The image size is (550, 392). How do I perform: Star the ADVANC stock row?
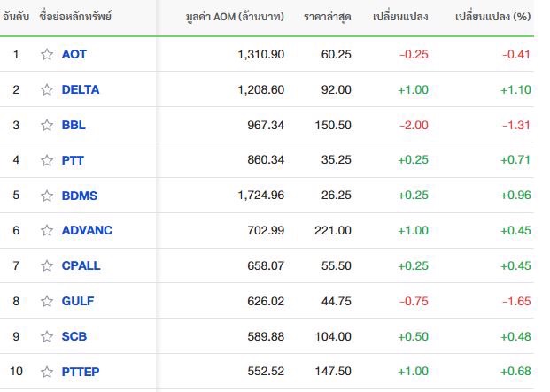click(47, 230)
